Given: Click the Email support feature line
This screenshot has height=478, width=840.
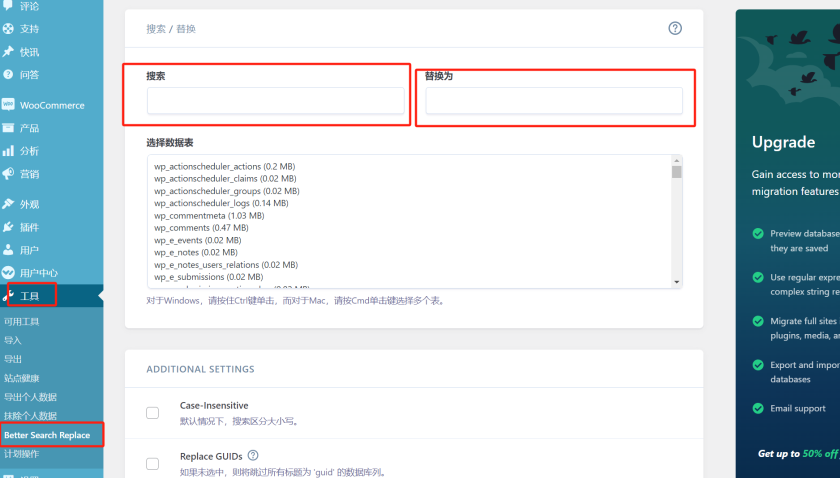Looking at the screenshot, I should pos(798,409).
